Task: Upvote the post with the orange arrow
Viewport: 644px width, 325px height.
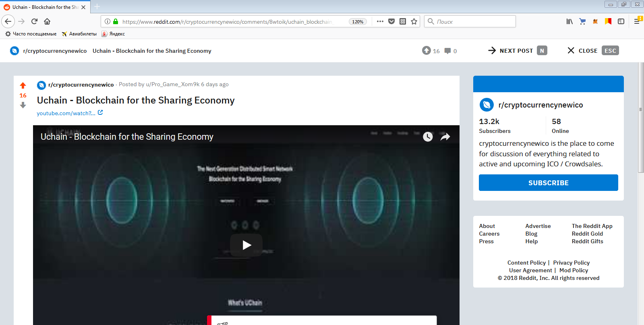Action: point(23,85)
